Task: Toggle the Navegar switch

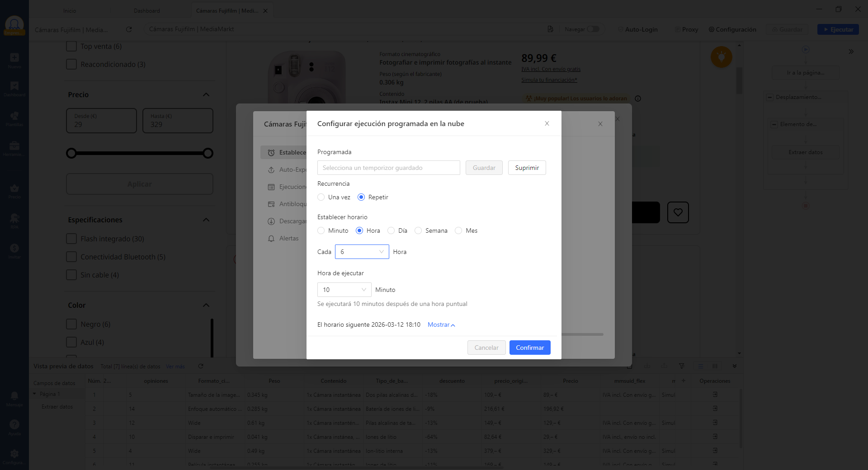Action: [593, 29]
